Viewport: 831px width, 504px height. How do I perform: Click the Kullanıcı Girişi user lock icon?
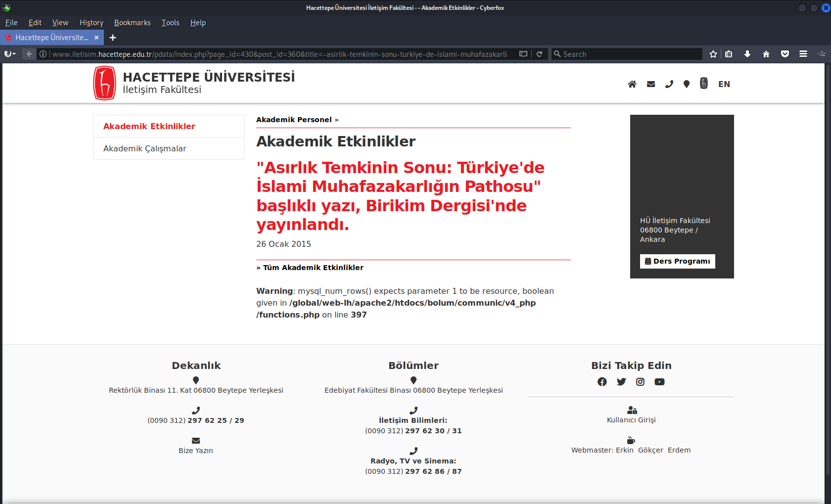coord(632,410)
